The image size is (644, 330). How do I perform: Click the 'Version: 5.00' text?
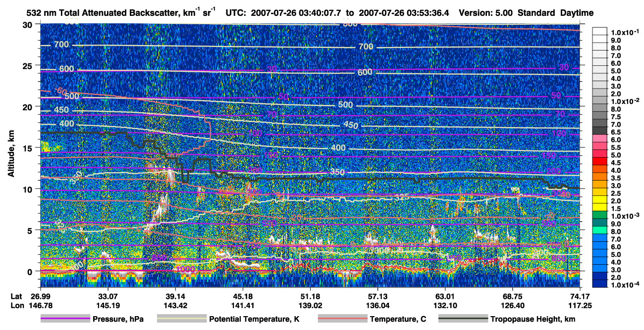(485, 13)
